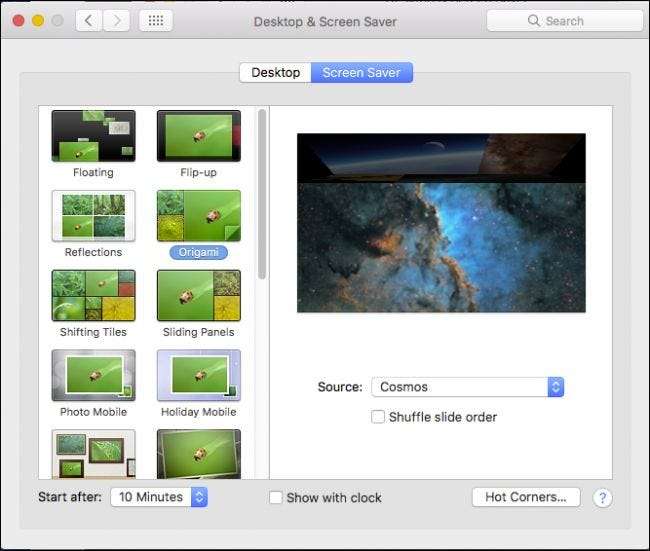Choose the Shifting Tiles screen saver

point(93,296)
